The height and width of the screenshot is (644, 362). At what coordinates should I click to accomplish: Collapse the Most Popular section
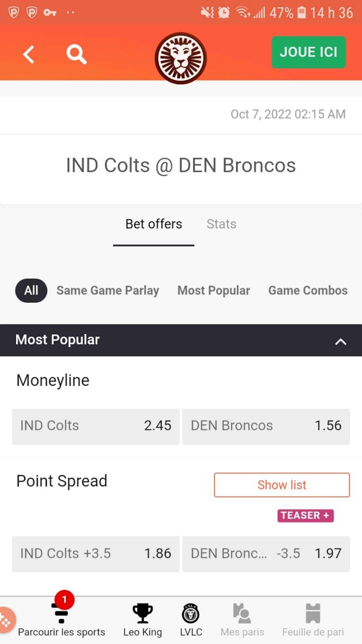[x=340, y=341]
